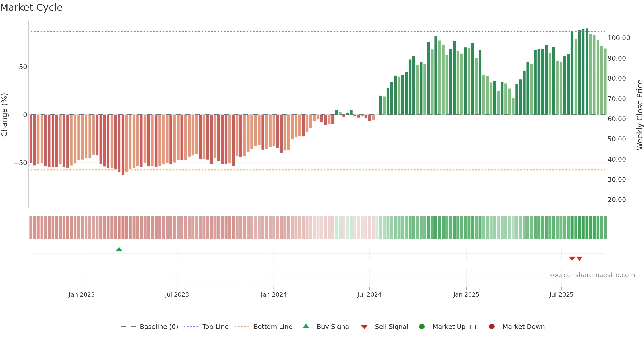Click the Jul 2025 axis label
644x362 pixels.
[x=561, y=294]
